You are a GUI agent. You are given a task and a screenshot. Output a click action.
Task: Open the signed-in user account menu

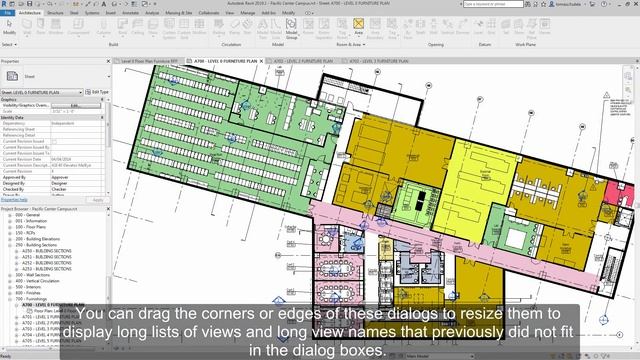(x=567, y=4)
